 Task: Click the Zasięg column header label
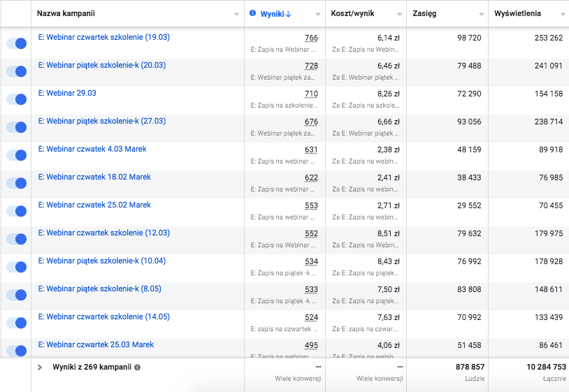click(424, 14)
